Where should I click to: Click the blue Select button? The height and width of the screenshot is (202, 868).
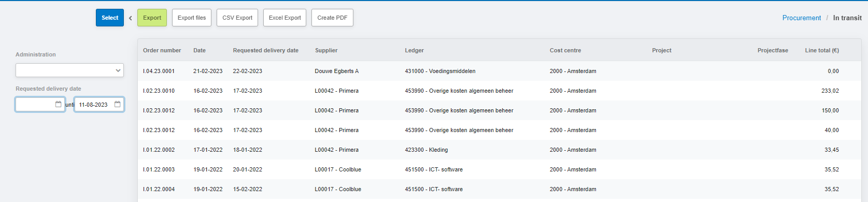110,18
